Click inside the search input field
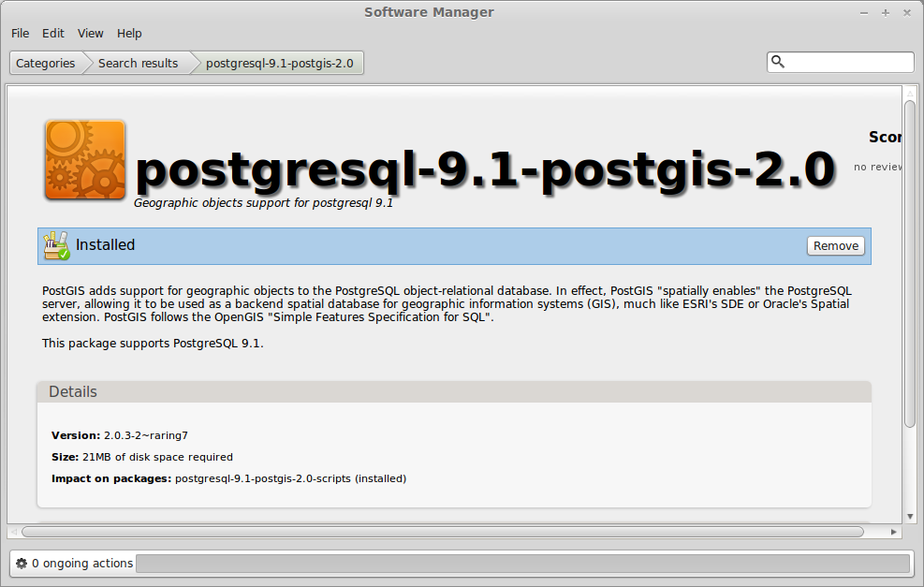The image size is (924, 587). point(843,62)
